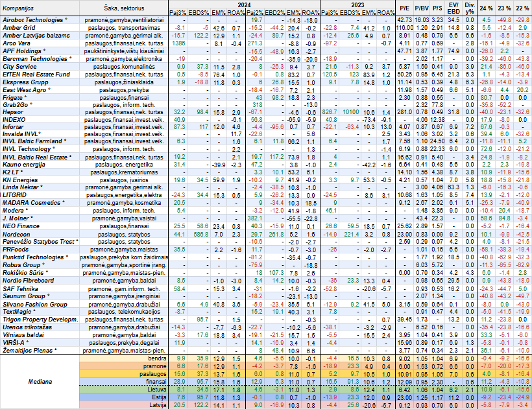The image size is (532, 409).
Task: Select the "PRFoods" company cell
Action: pos(40,250)
